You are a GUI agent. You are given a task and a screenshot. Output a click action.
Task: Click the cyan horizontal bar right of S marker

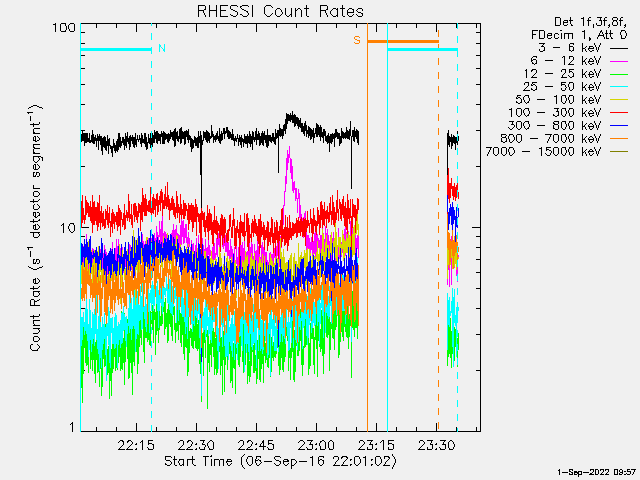422,50
